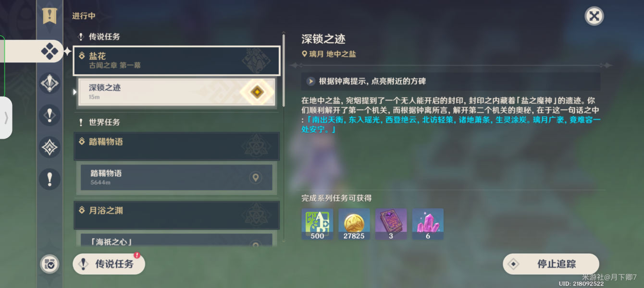Click the navigation marker on 深锁之迹 quest
The image size is (644, 288).
point(257,92)
